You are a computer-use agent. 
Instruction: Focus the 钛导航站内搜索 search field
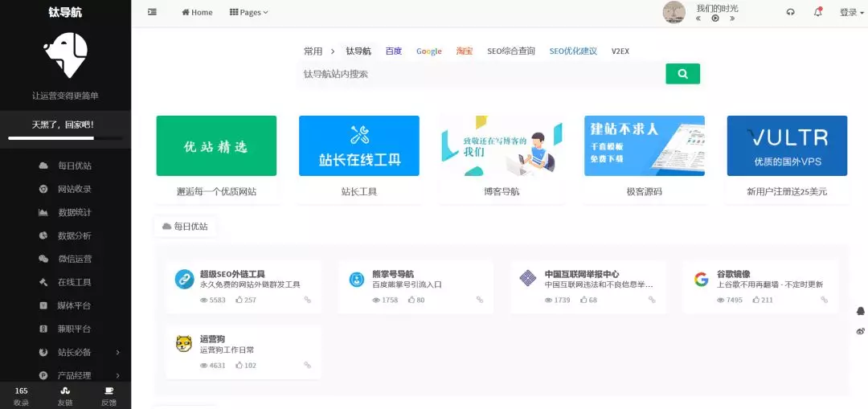[481, 74]
